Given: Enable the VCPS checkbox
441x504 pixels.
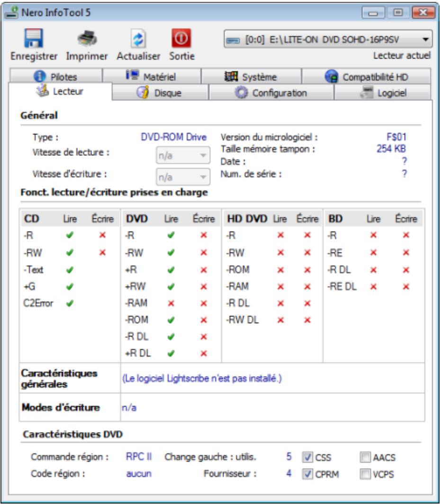Looking at the screenshot, I should tap(365, 474).
